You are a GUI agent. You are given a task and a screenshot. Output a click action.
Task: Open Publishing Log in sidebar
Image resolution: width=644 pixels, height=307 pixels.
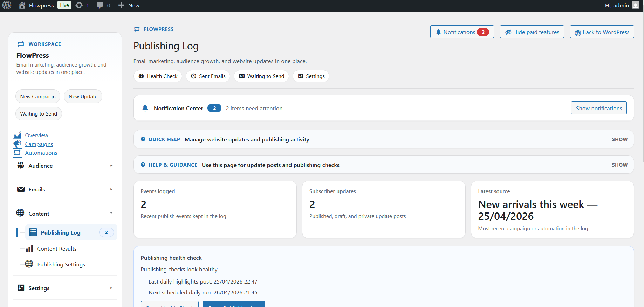click(71, 232)
